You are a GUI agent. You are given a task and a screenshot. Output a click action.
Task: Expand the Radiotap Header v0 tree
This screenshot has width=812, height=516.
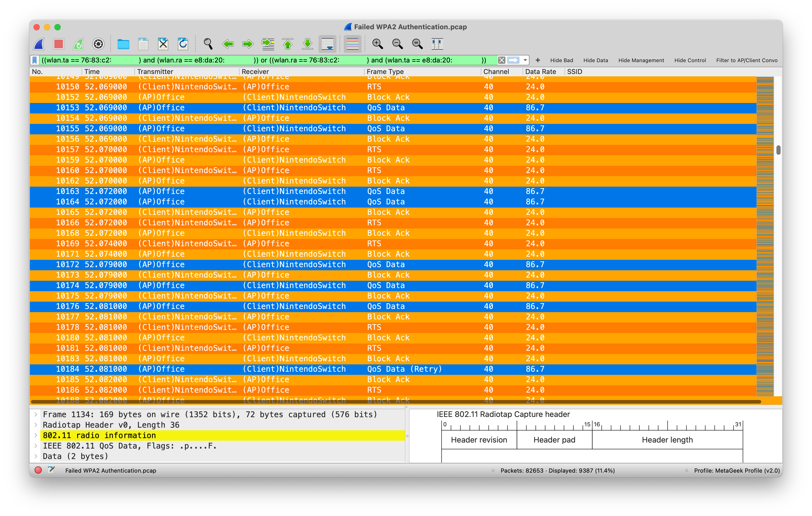pyautogui.click(x=36, y=425)
